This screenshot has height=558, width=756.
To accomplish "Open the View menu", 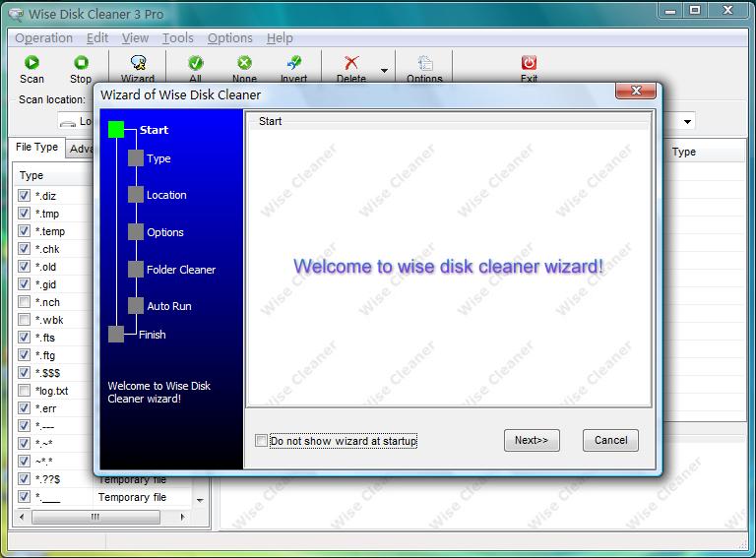I will pos(135,38).
